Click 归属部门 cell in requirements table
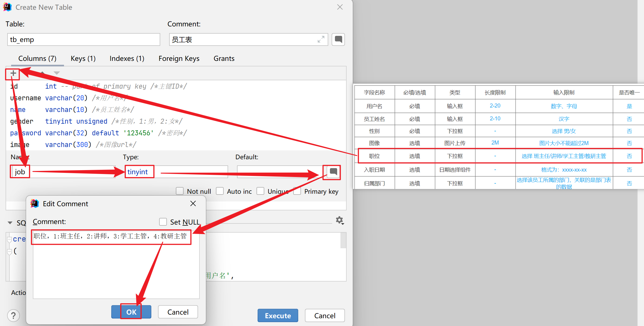 [x=374, y=183]
